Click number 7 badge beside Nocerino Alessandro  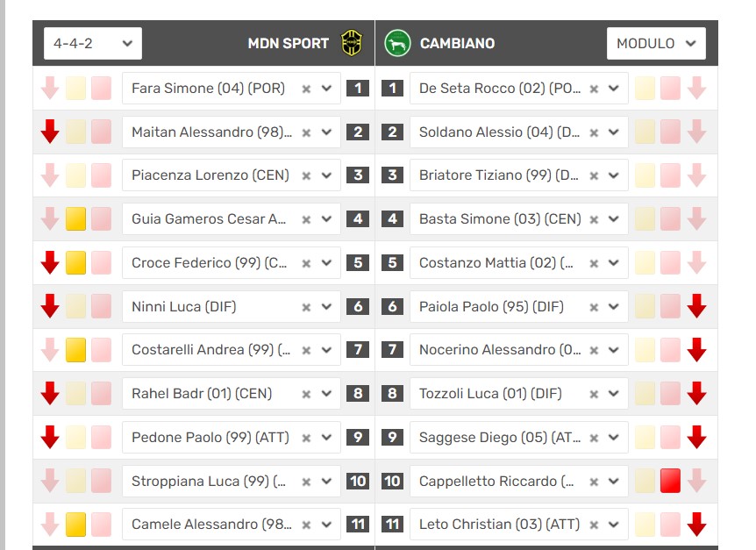(393, 350)
